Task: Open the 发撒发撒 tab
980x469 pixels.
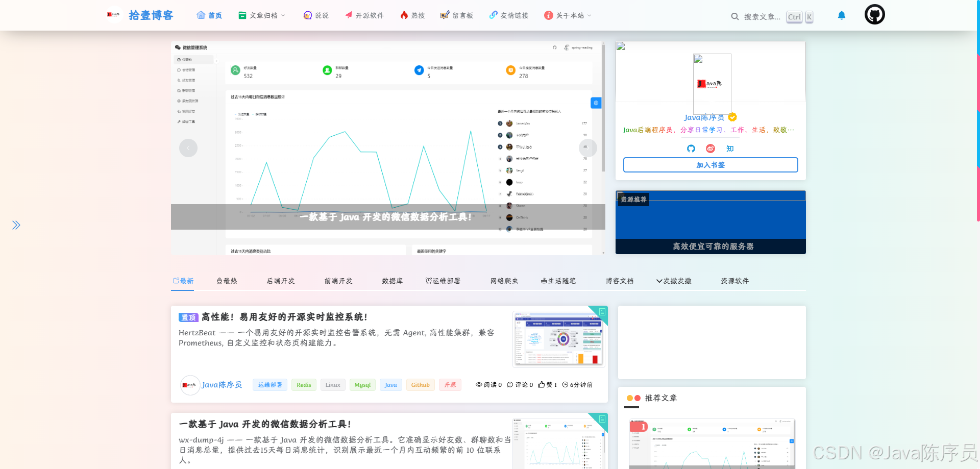Action: pos(674,281)
